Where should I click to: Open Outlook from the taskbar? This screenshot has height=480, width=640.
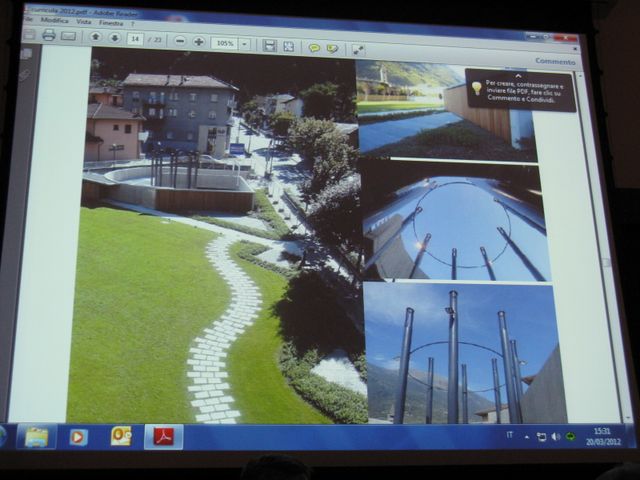pyautogui.click(x=121, y=436)
